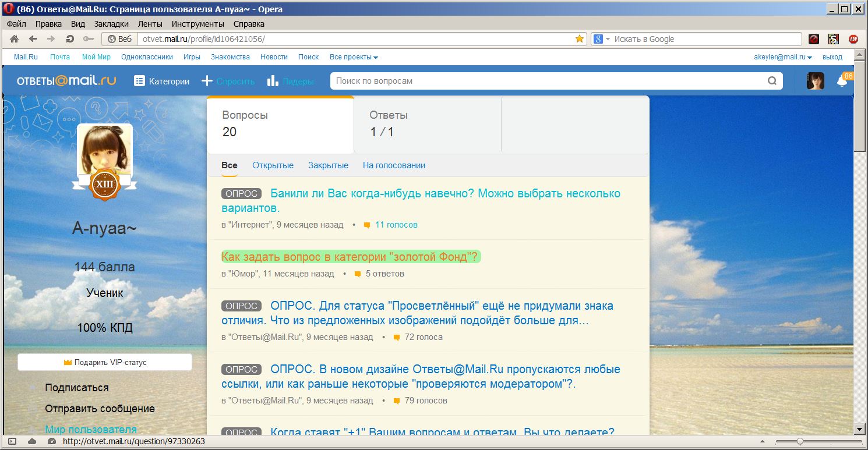Click the Forward arrow in toolbar
The image size is (868, 450).
tap(51, 39)
